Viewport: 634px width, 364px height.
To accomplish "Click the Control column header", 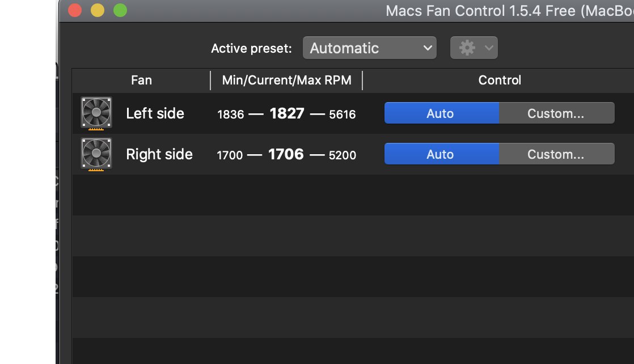I will [500, 80].
